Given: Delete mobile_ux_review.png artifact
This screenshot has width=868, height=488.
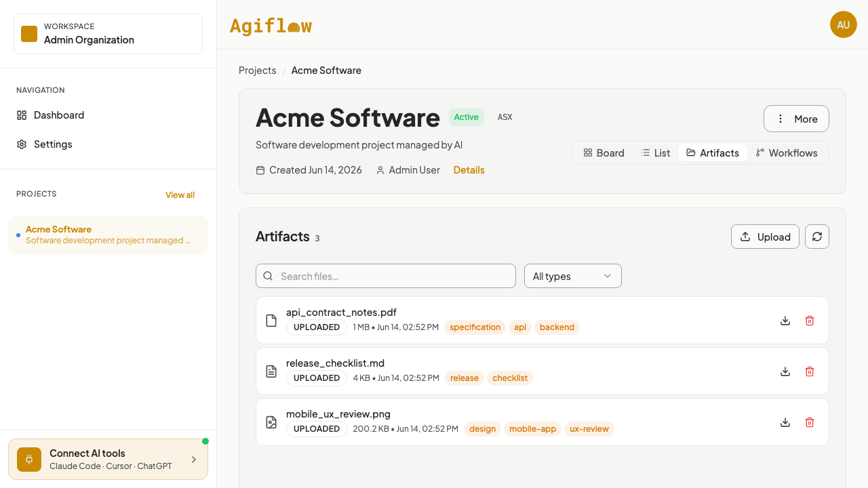Looking at the screenshot, I should [x=810, y=422].
